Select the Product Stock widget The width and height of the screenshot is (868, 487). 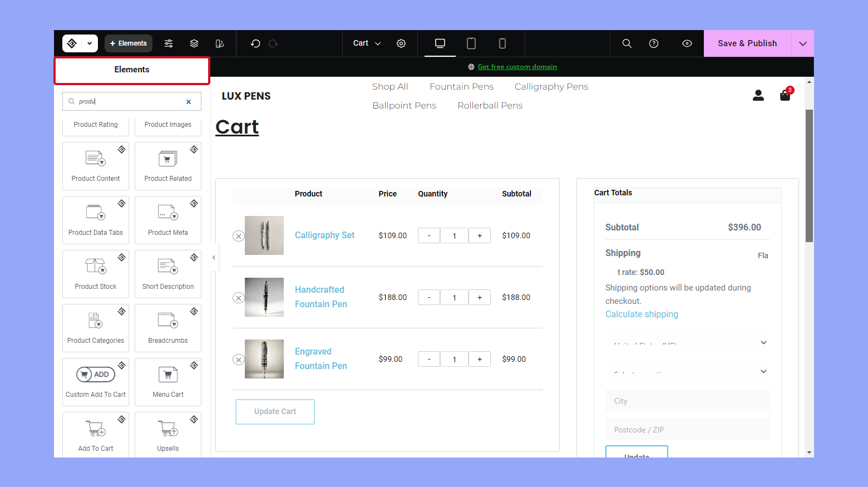click(95, 274)
